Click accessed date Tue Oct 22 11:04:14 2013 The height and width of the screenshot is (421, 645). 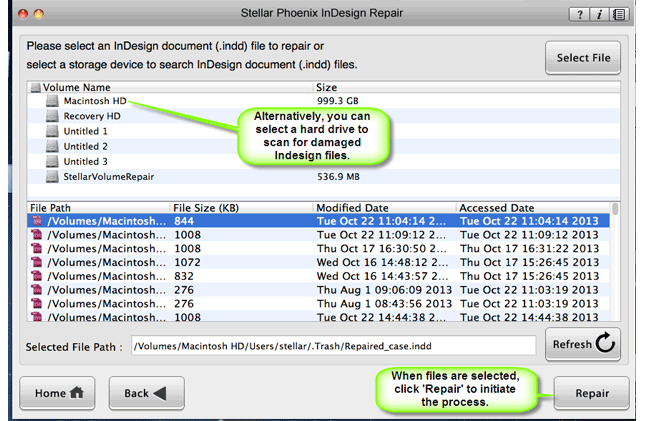coord(529,221)
